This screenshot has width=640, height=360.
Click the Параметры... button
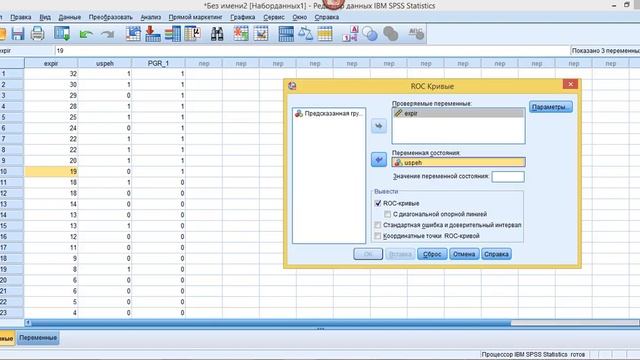[x=551, y=107]
